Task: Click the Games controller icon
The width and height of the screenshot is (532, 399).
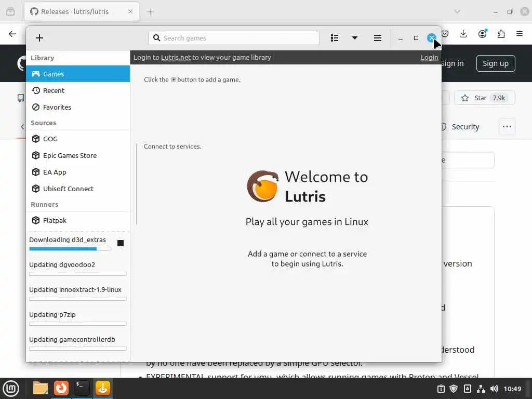Action: pos(36,74)
